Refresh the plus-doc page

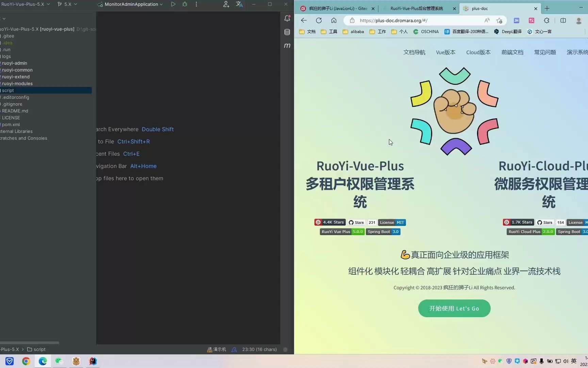pyautogui.click(x=319, y=20)
